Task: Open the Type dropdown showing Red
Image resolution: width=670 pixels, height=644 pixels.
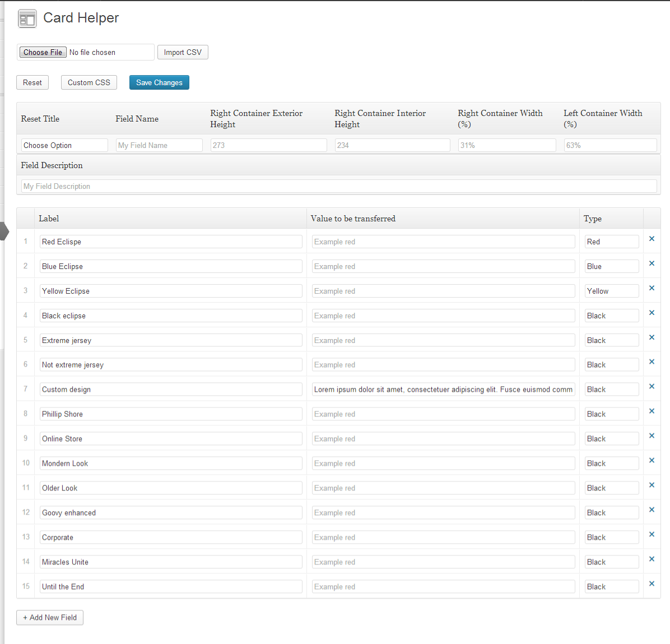Action: point(612,242)
